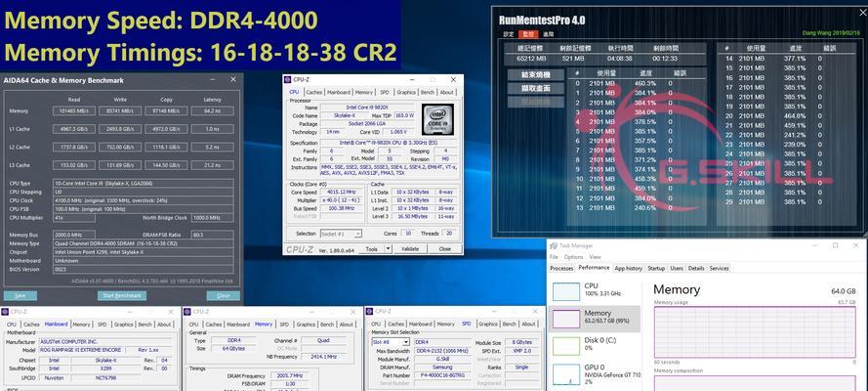Switch to Details tab in Task Manager
The width and height of the screenshot is (868, 391).
[x=696, y=268]
